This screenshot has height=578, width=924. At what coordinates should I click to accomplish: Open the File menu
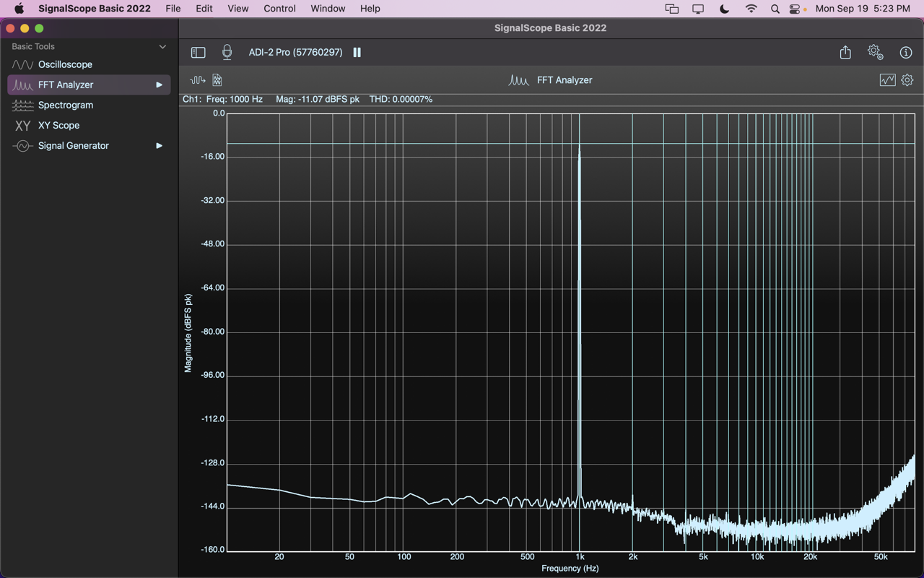point(173,9)
